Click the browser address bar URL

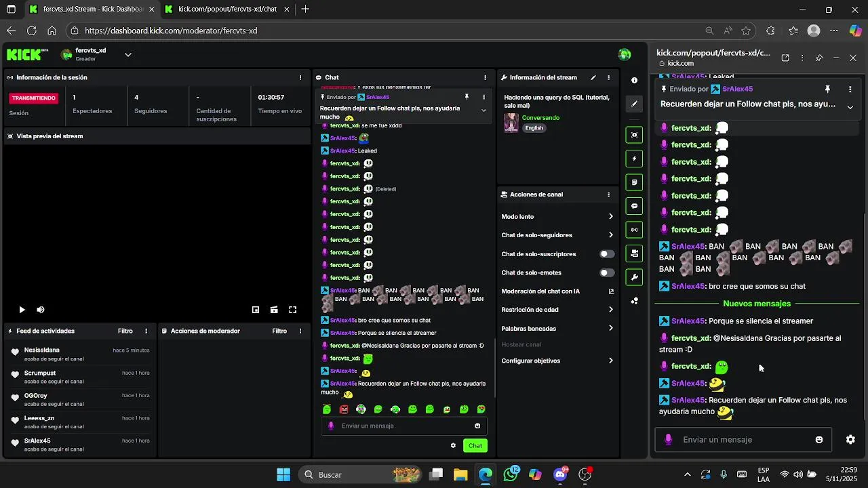coord(171,30)
